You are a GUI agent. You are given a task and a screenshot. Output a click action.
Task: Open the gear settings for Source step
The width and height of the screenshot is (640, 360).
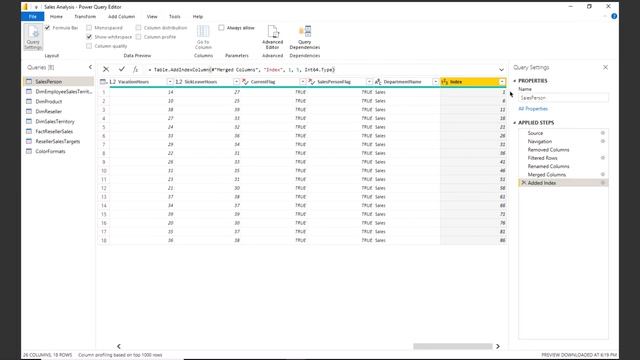tap(602, 133)
